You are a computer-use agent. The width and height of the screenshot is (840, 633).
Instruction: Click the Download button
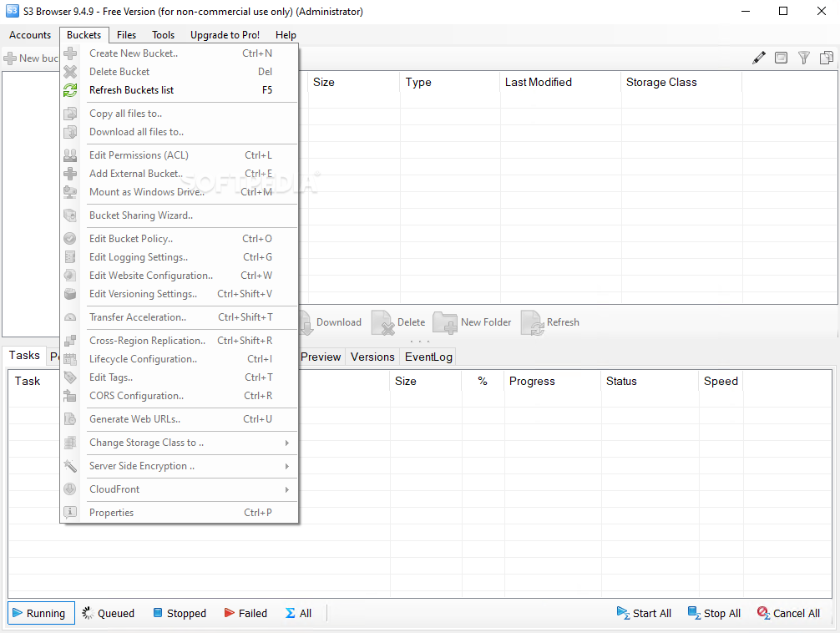[331, 322]
